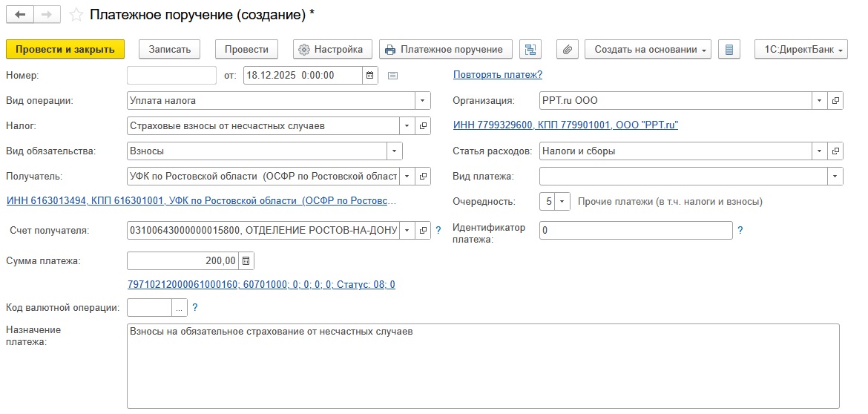Open Создать на основании menu

tap(648, 49)
